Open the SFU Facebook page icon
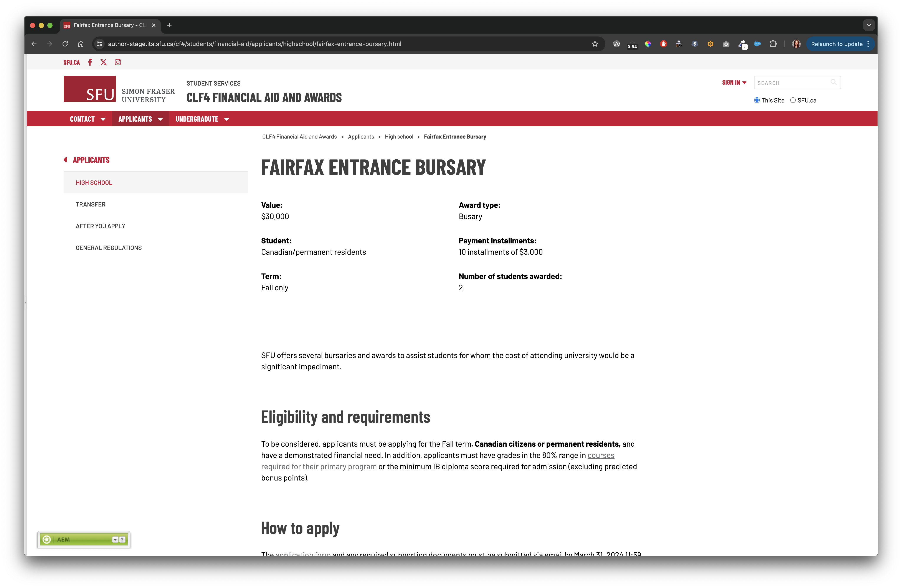 point(90,62)
